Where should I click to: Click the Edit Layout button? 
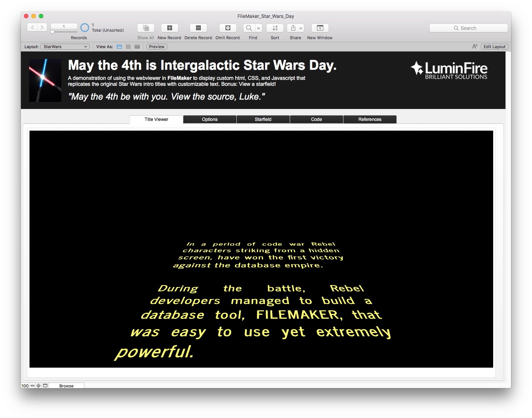pyautogui.click(x=494, y=47)
